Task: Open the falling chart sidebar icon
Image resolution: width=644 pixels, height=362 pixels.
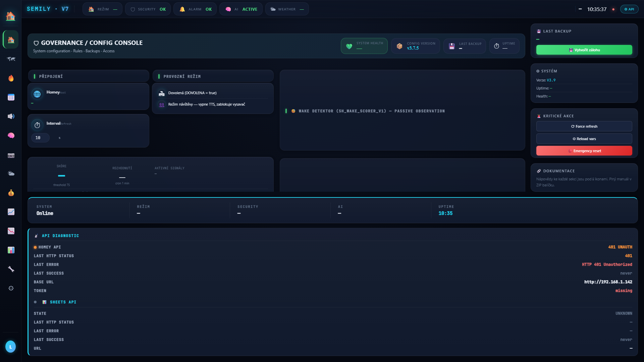Action: (x=11, y=231)
